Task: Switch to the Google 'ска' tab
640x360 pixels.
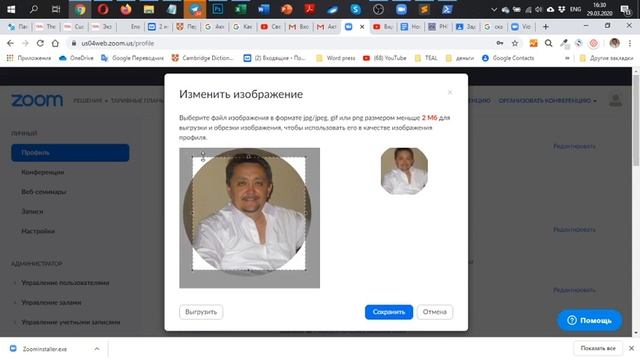Action: (x=493, y=27)
